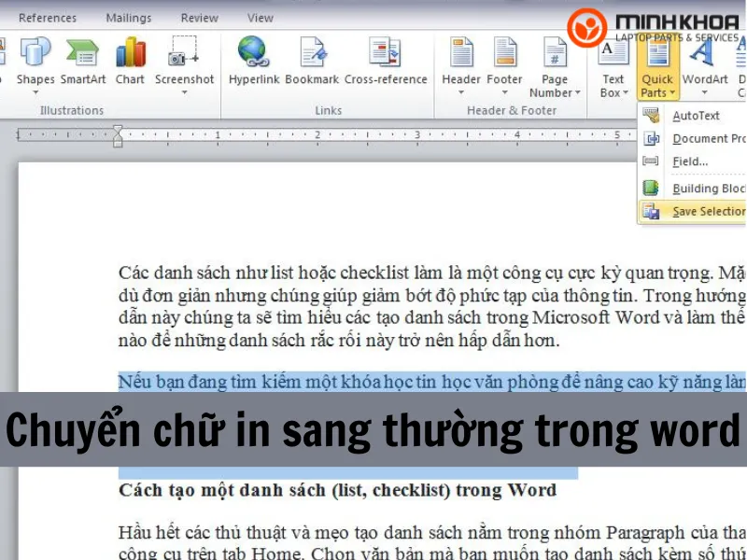Click the AutoText menu icon
The width and height of the screenshot is (747, 560).
coord(651,115)
